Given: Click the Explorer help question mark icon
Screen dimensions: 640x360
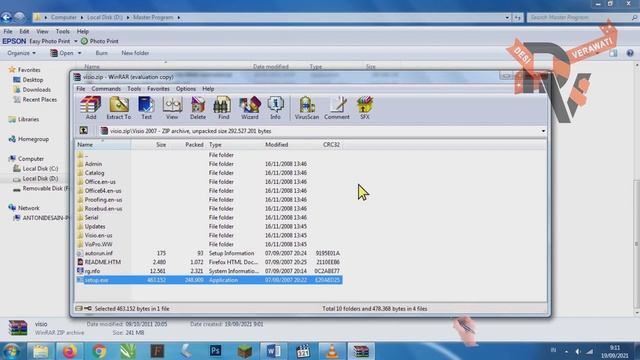Looking at the screenshot, I should tap(630, 53).
